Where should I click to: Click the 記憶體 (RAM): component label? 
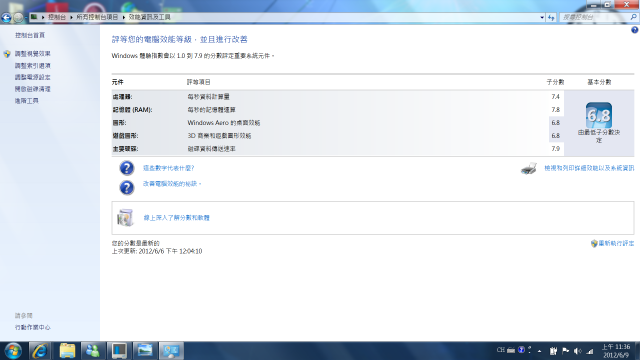coord(132,110)
